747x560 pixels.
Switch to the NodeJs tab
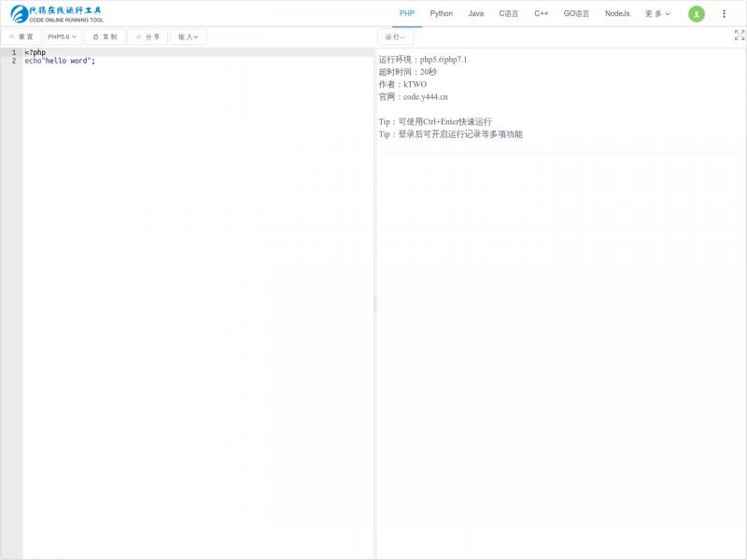tap(617, 13)
